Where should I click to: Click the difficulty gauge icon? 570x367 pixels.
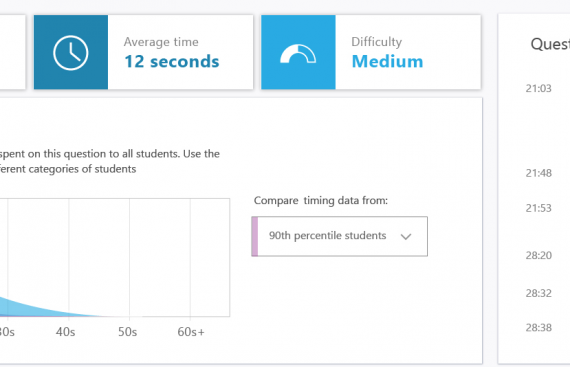298,54
